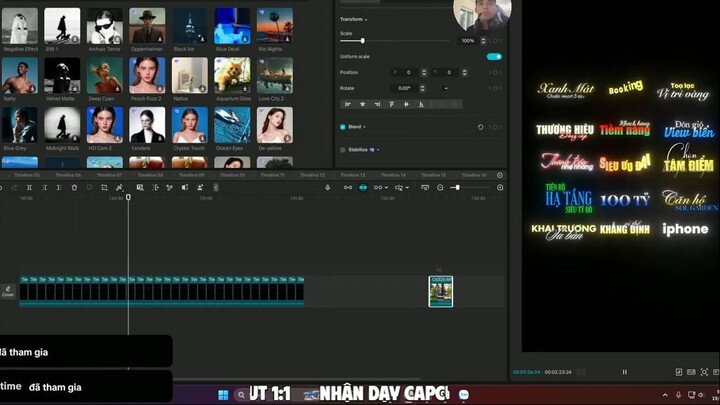Apply the Negative Effect filter
The height and width of the screenshot is (405, 720).
click(20, 26)
